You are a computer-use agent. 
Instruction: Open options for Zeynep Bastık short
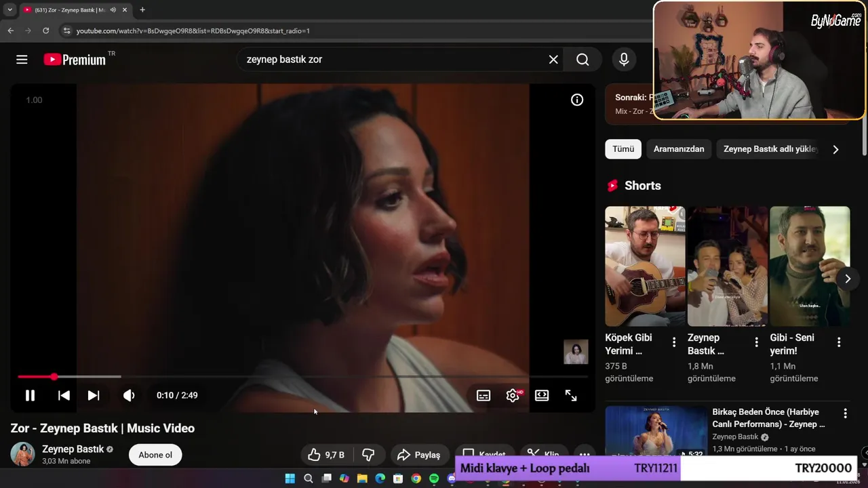point(757,342)
